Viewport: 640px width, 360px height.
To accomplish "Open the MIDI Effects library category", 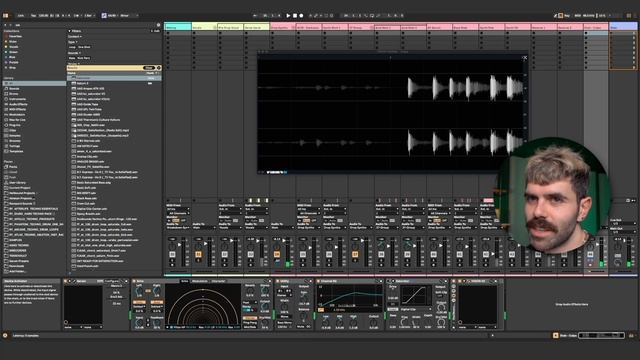I will point(17,109).
